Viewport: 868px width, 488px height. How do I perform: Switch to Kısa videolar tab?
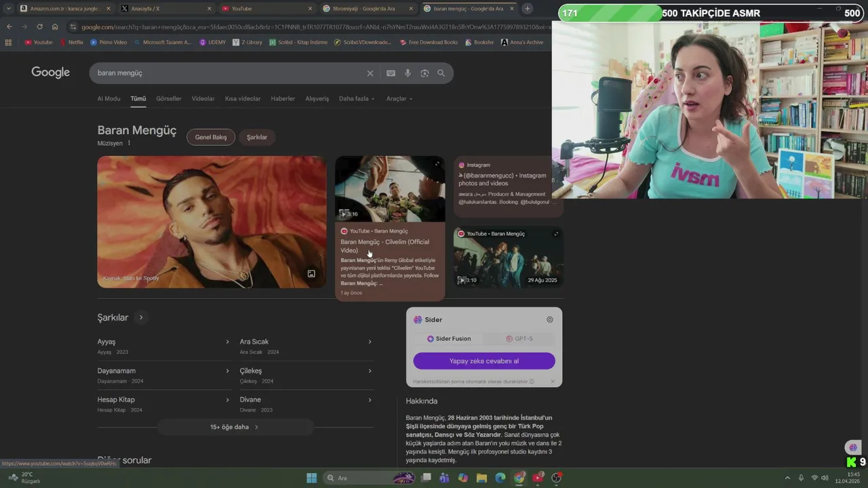[x=243, y=99]
